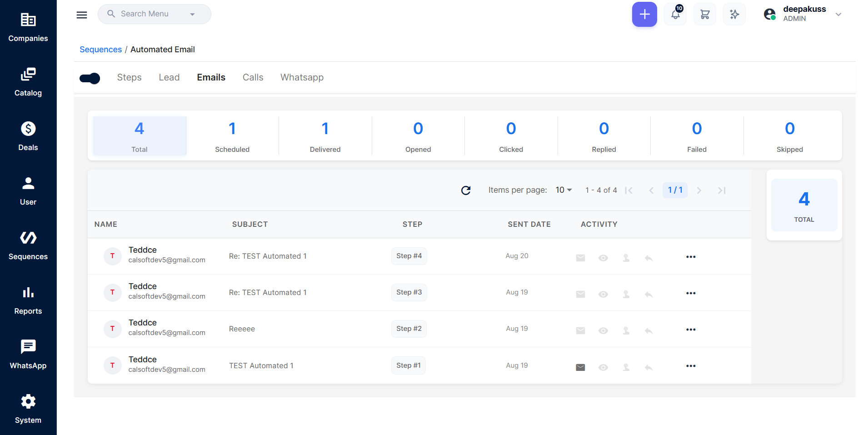The image size is (868, 435).
Task: Open Companies in the sidebar
Action: coord(28,27)
